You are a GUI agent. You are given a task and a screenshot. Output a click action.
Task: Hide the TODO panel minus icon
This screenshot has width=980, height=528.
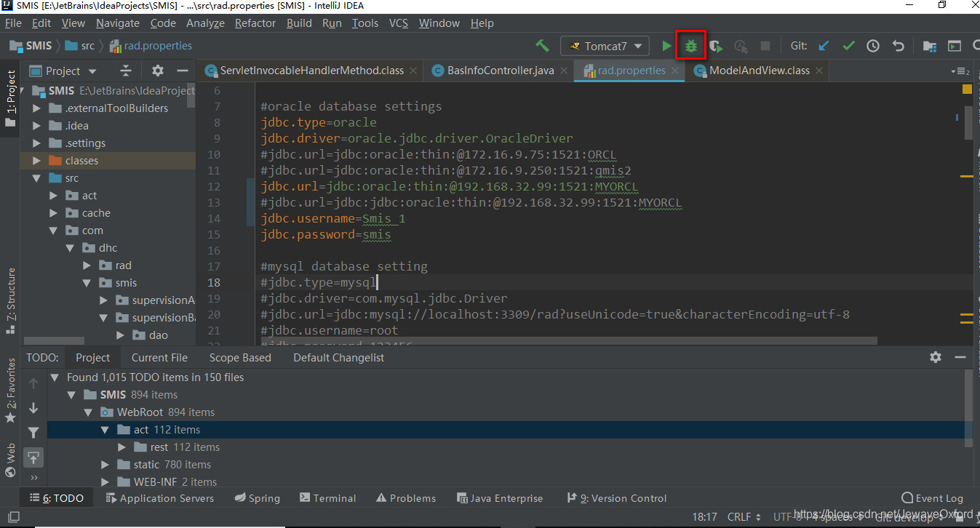[960, 357]
